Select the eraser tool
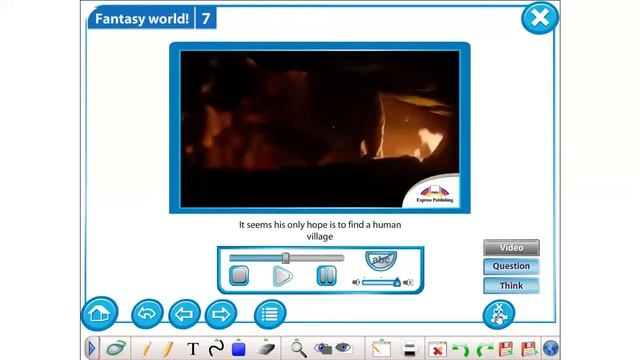The width and height of the screenshot is (640, 360). (x=266, y=349)
